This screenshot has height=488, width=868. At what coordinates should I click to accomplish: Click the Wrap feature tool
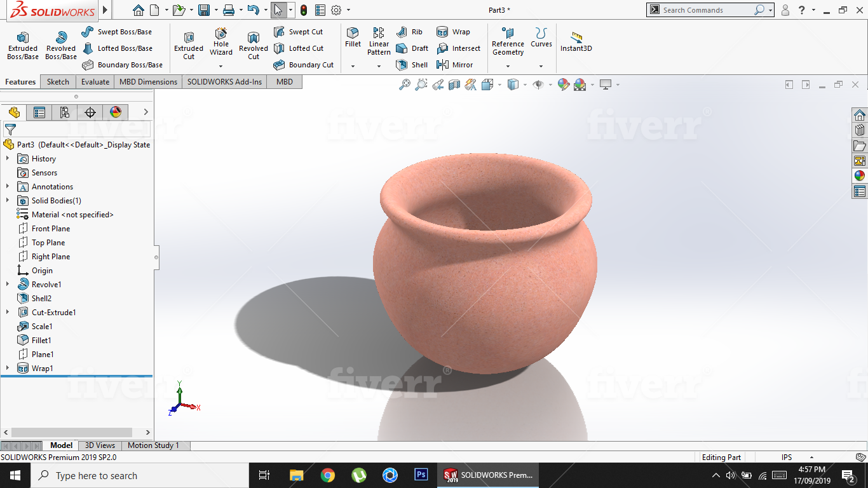453,32
